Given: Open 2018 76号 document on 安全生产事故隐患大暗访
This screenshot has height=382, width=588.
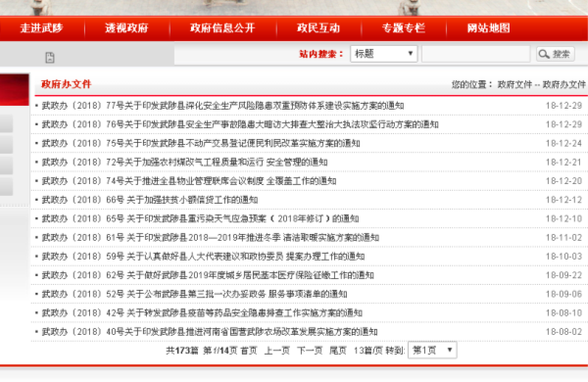Looking at the screenshot, I should point(240,124).
